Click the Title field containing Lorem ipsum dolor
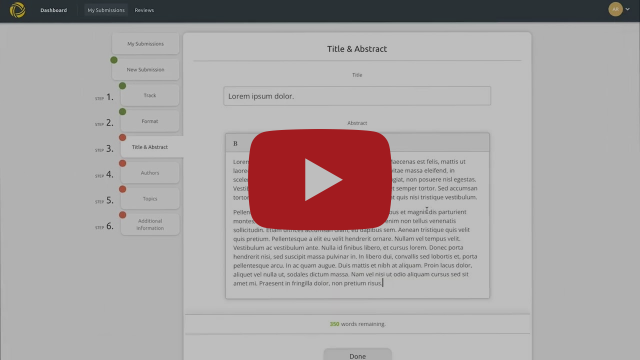The height and width of the screenshot is (360, 640). tap(357, 96)
